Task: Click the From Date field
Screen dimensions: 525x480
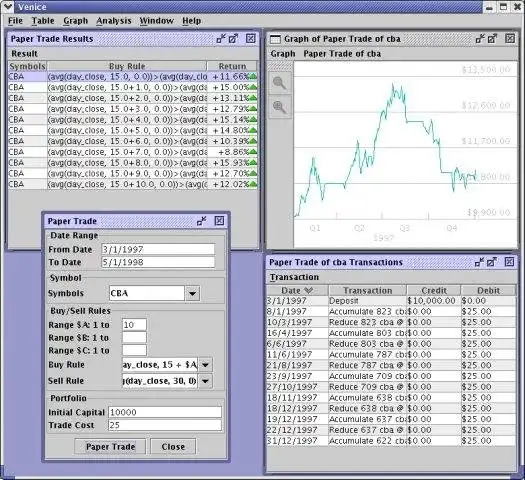Action: (158, 249)
